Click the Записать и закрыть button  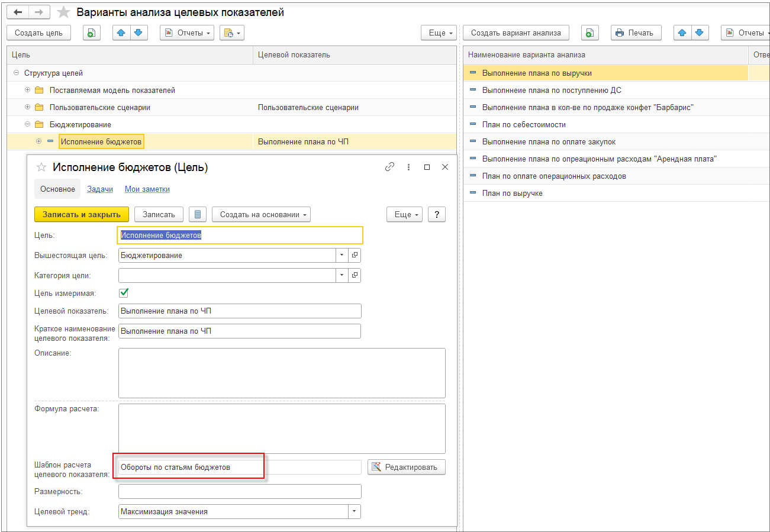81,214
